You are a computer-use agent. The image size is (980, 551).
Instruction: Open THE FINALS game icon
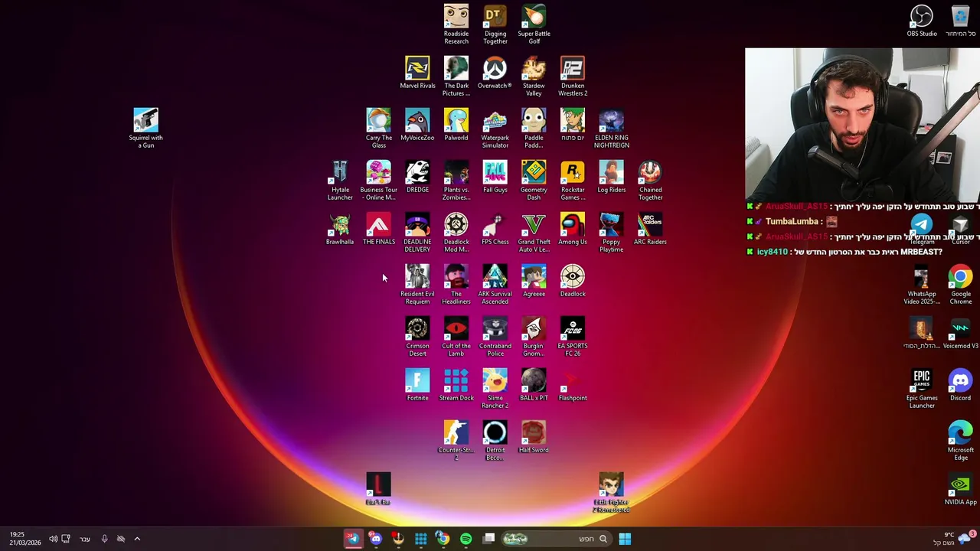[378, 229]
